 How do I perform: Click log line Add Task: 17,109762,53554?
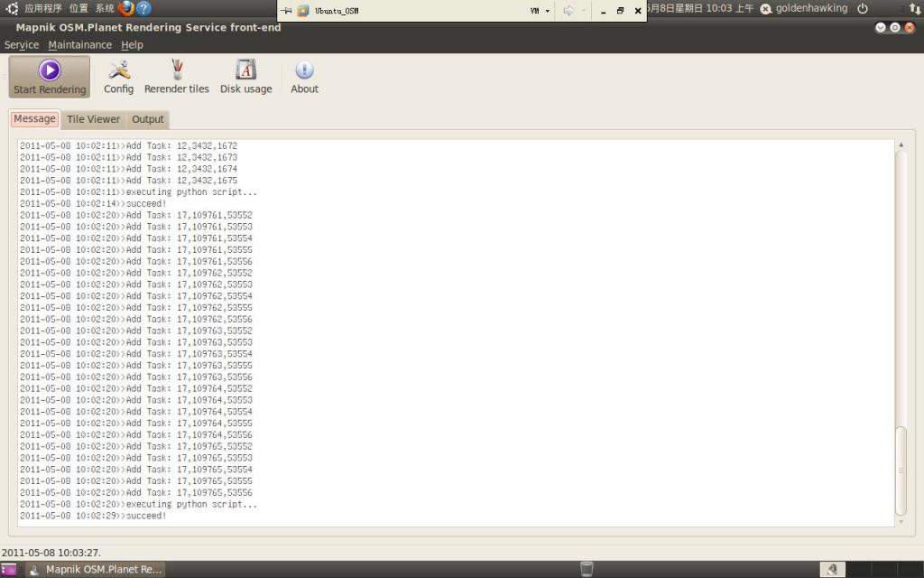(136, 296)
